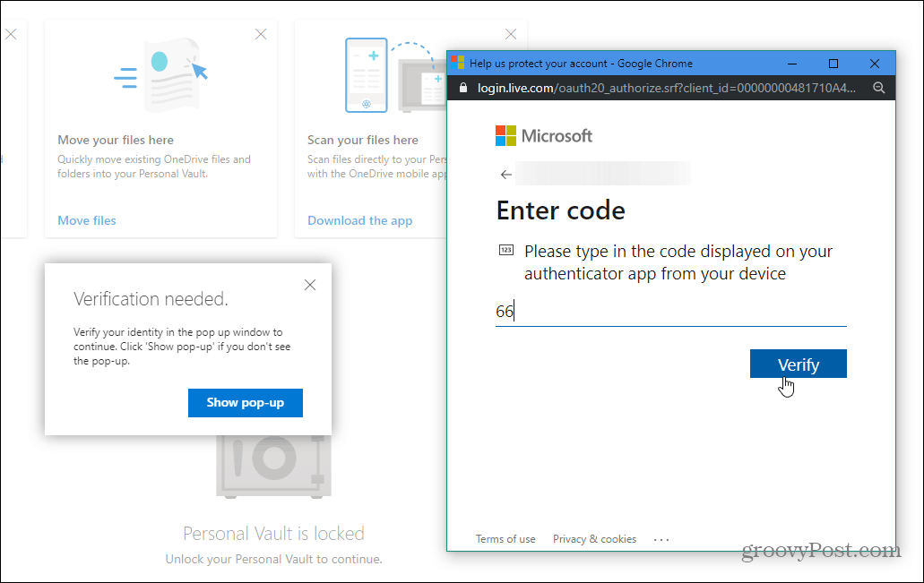Screen dimensions: 924x583
Task: Click 'Unlock your Personal Vault to continue.' text
Action: [x=273, y=560]
